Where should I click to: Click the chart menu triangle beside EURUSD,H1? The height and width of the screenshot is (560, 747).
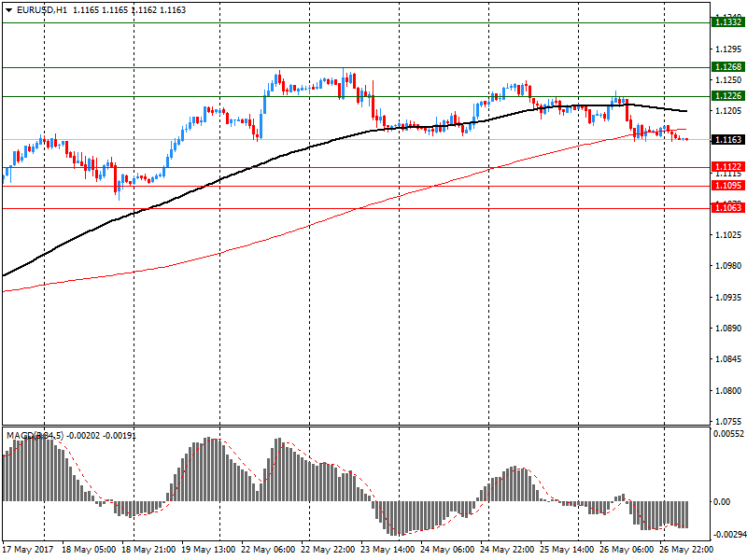click(x=8, y=10)
